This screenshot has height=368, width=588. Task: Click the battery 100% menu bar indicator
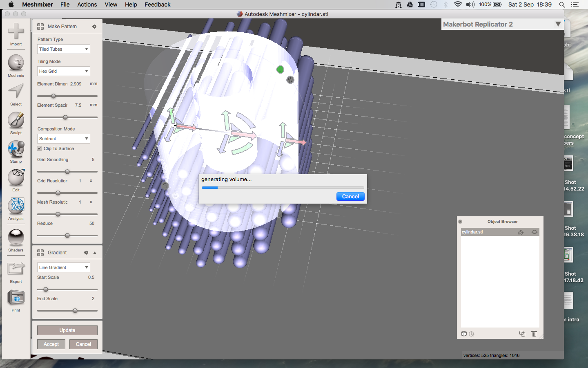point(490,4)
